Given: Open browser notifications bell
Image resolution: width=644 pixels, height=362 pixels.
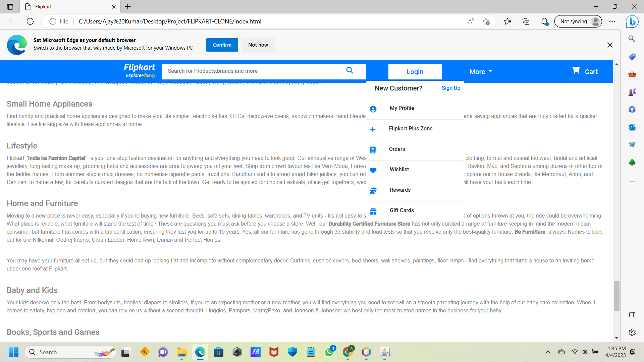Looking at the screenshot, I should [x=544, y=21].
